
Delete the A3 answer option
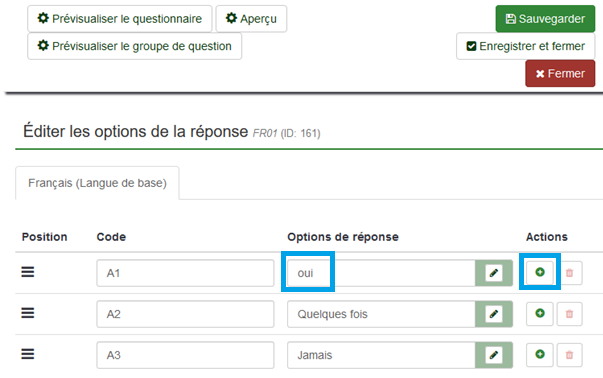[570, 355]
